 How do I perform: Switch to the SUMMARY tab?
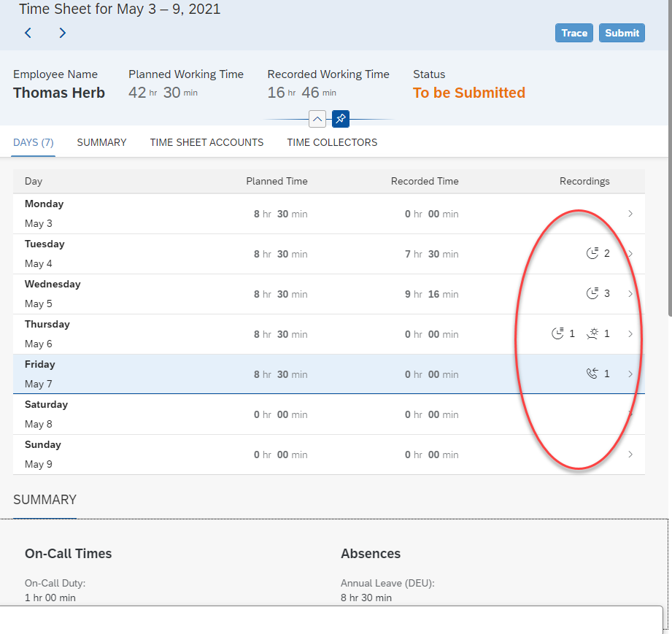[x=101, y=143]
